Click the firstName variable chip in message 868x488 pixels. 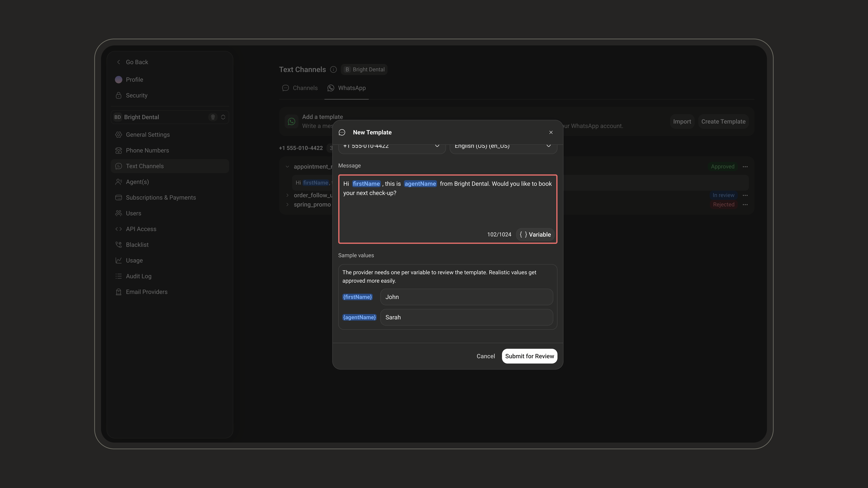366,184
